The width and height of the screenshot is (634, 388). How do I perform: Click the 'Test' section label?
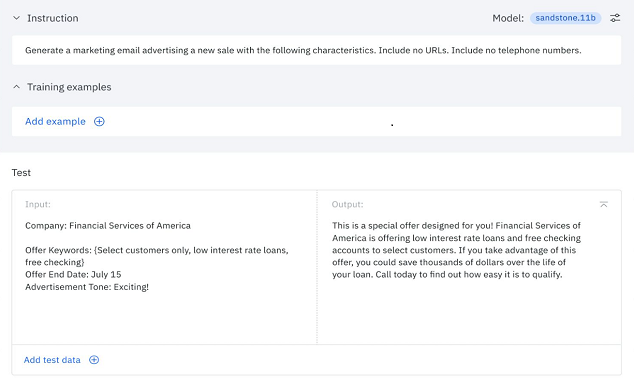tap(21, 173)
